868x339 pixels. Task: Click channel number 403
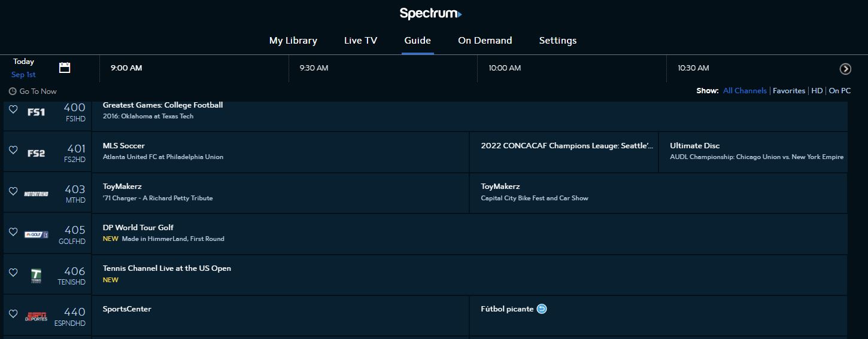pos(75,190)
